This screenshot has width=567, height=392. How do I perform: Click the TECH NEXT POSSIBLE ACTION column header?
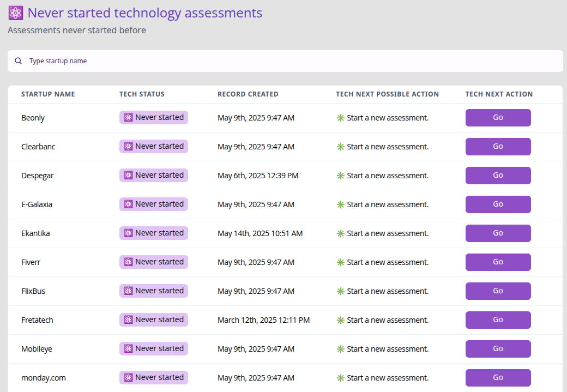click(387, 94)
